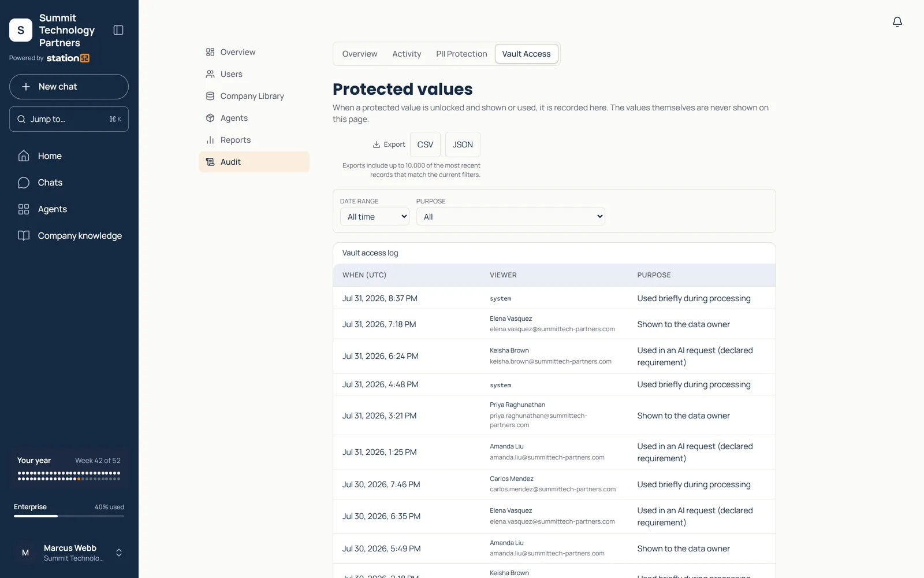Click email elena.vasquez at 7:18 PM row
The height and width of the screenshot is (578, 924).
[x=553, y=329]
